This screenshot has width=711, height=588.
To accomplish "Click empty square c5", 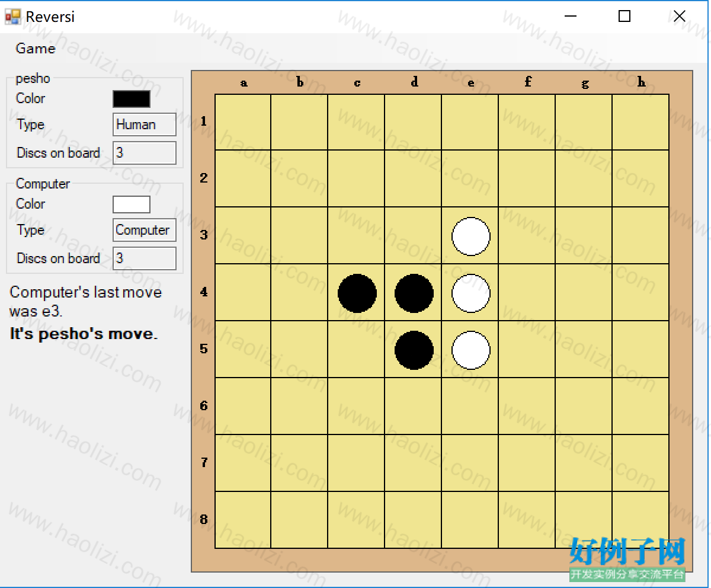I will pos(357,350).
